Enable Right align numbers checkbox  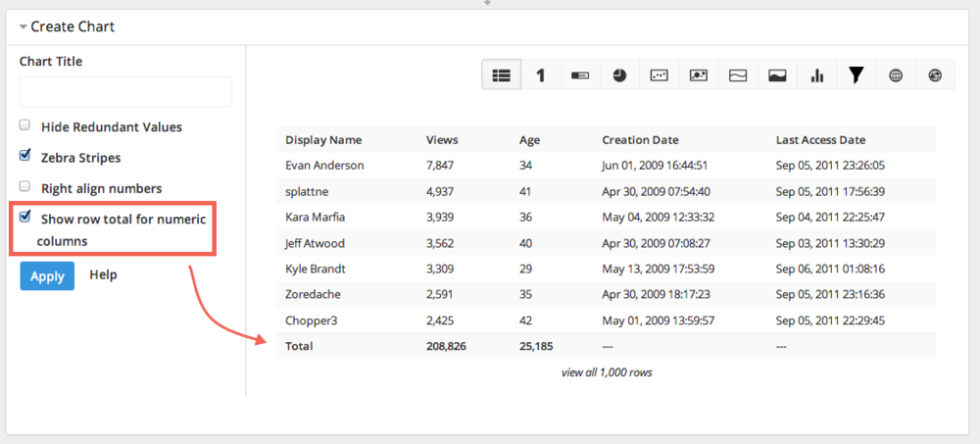click(x=25, y=185)
